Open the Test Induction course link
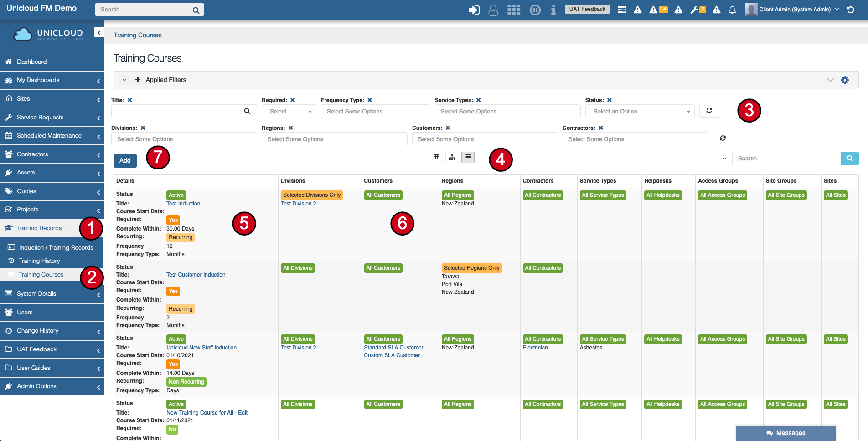The height and width of the screenshot is (441, 868). coord(183,204)
